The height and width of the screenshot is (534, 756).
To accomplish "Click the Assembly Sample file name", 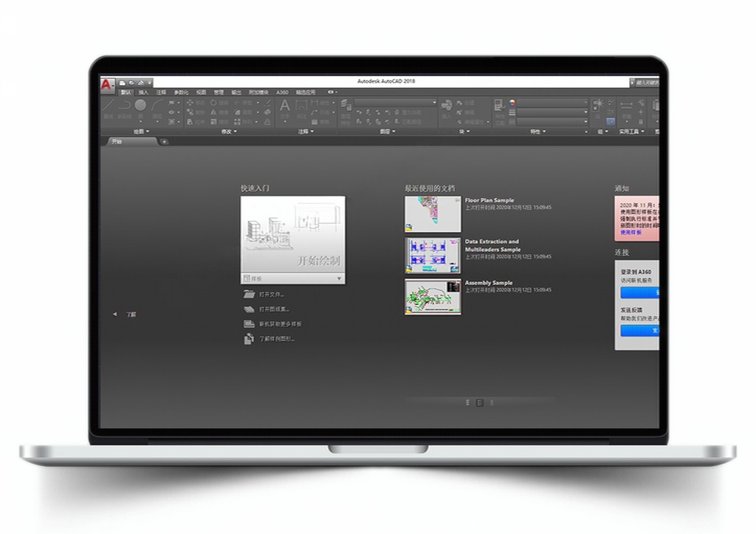I will (x=489, y=283).
